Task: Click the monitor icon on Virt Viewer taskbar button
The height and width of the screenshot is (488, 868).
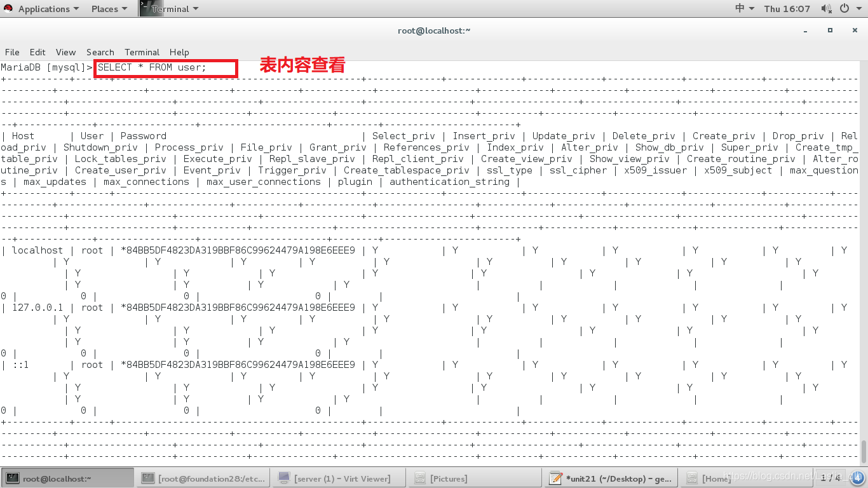Action: pyautogui.click(x=285, y=478)
